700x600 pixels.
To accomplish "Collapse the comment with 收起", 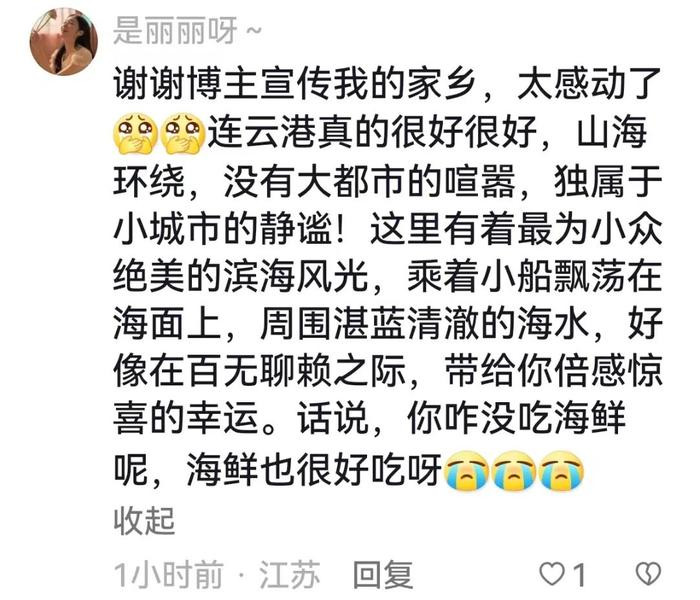I will [144, 521].
